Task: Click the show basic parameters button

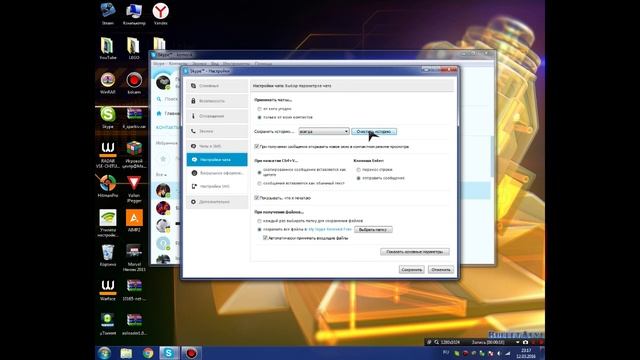Action: [x=415, y=251]
